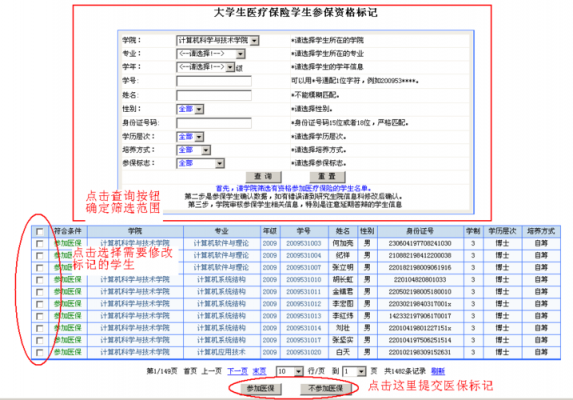The image size is (573, 400).
Task: Check the box for student 2009531012
Action: (39, 304)
